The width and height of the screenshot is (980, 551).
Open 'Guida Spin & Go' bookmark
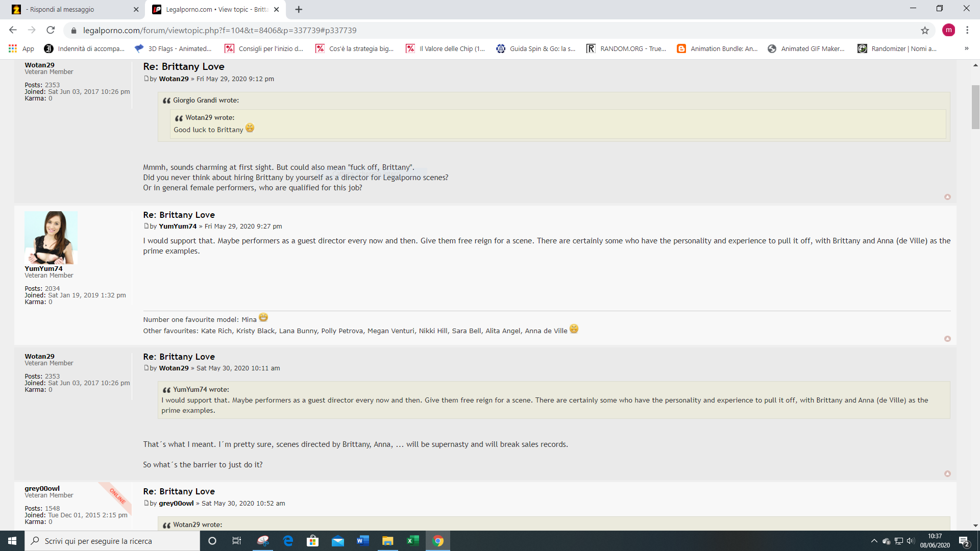(536, 48)
